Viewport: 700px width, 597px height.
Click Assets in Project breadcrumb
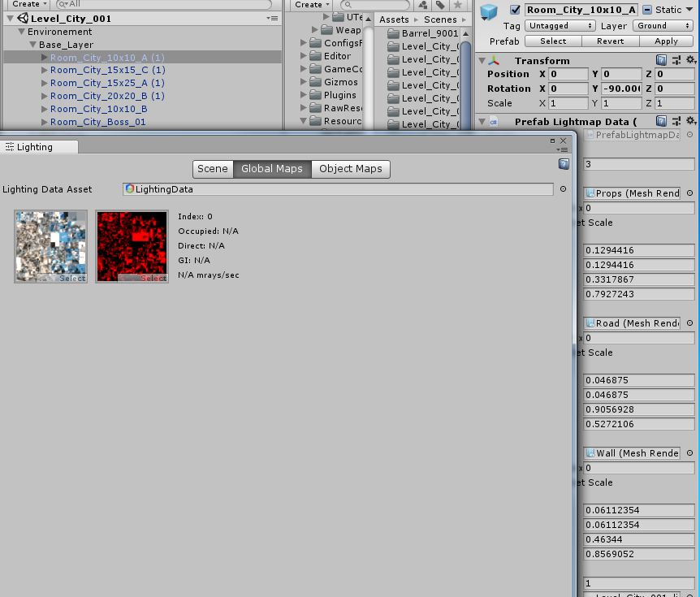coord(394,19)
